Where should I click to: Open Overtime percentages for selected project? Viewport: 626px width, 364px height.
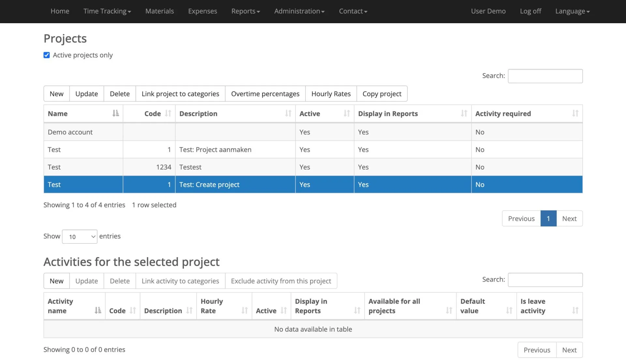click(265, 94)
